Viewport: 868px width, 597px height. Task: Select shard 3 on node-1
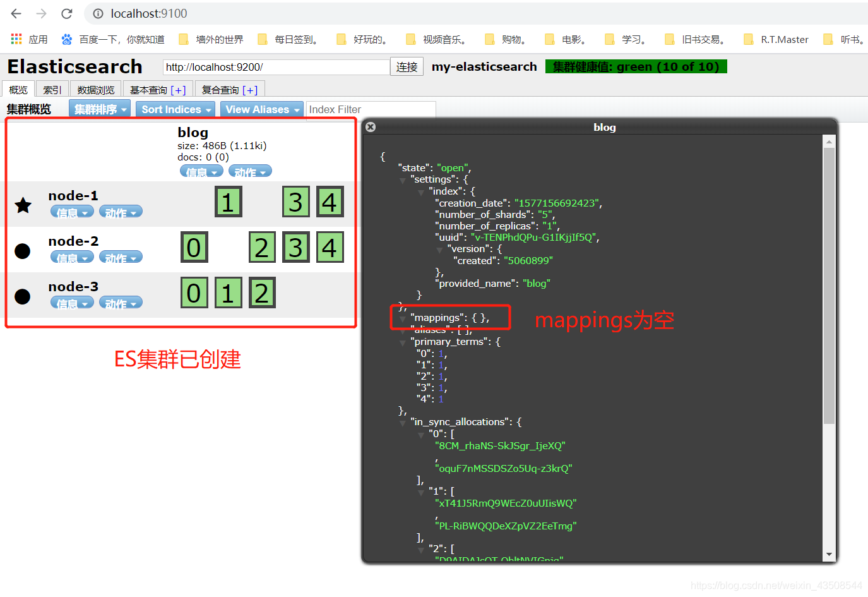coord(295,202)
